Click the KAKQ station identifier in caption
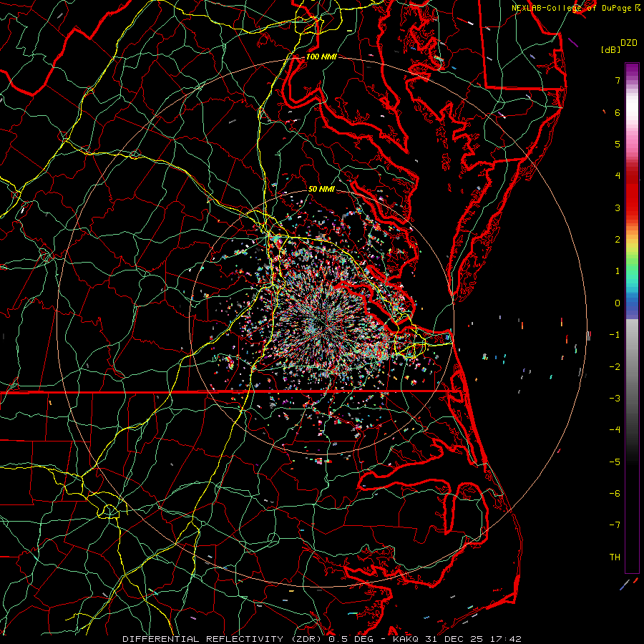The height and width of the screenshot is (644, 644). click(405, 639)
